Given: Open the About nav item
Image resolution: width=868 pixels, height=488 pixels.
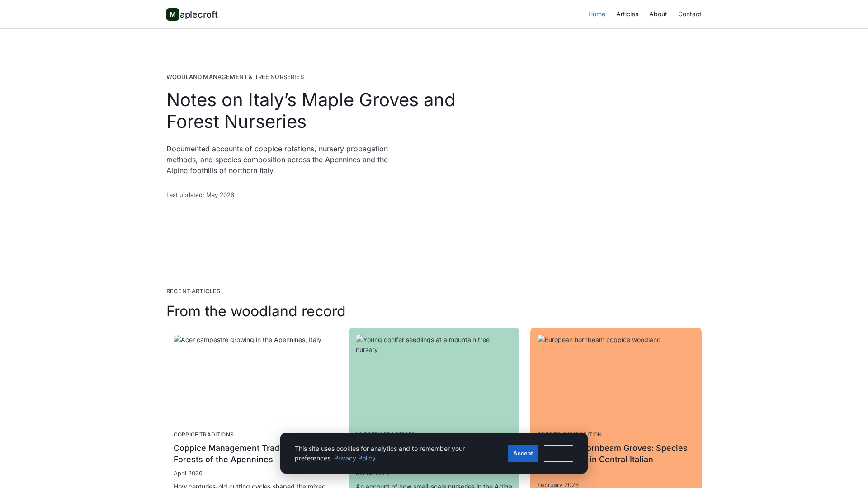Looking at the screenshot, I should point(658,14).
